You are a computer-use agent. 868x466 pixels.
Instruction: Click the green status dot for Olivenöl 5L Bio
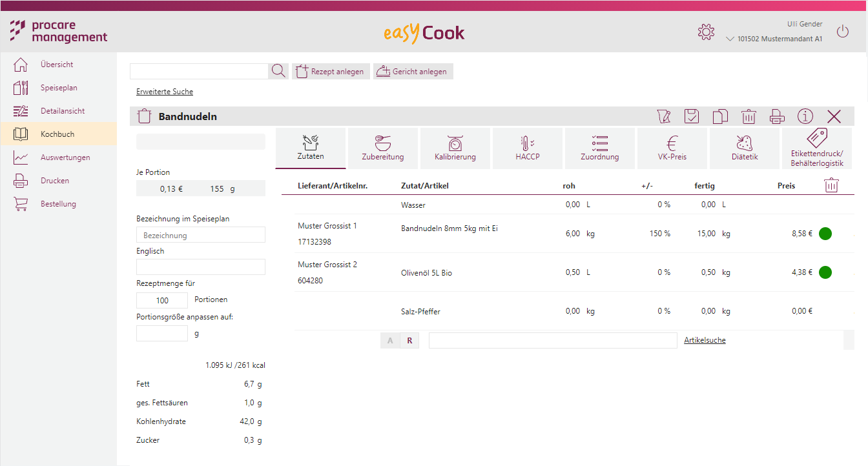[825, 272]
